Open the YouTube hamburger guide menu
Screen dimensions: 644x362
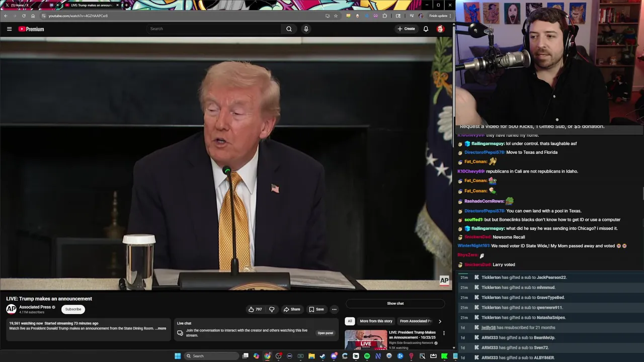click(9, 29)
